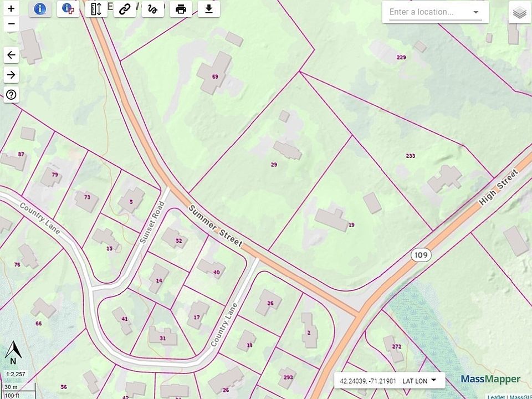
Task: Toggle the identify feature info tool
Action: [40, 9]
